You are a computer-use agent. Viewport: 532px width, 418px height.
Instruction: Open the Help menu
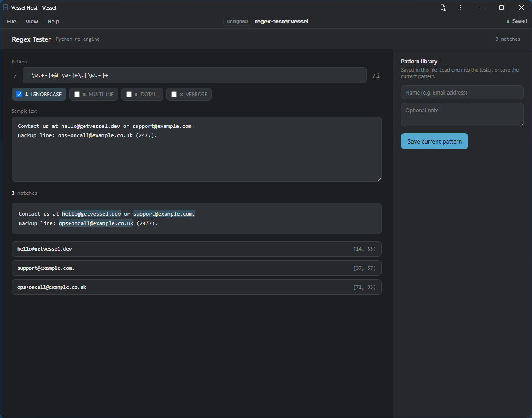pyautogui.click(x=53, y=21)
